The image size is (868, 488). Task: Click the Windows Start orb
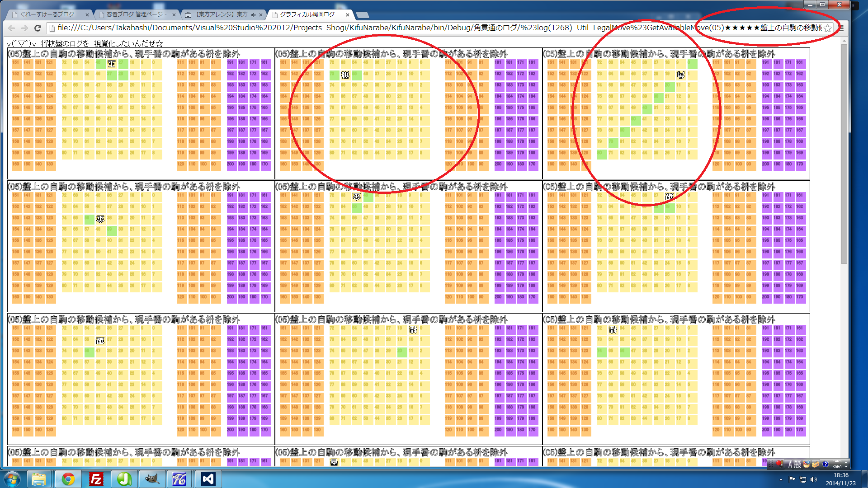click(x=12, y=479)
